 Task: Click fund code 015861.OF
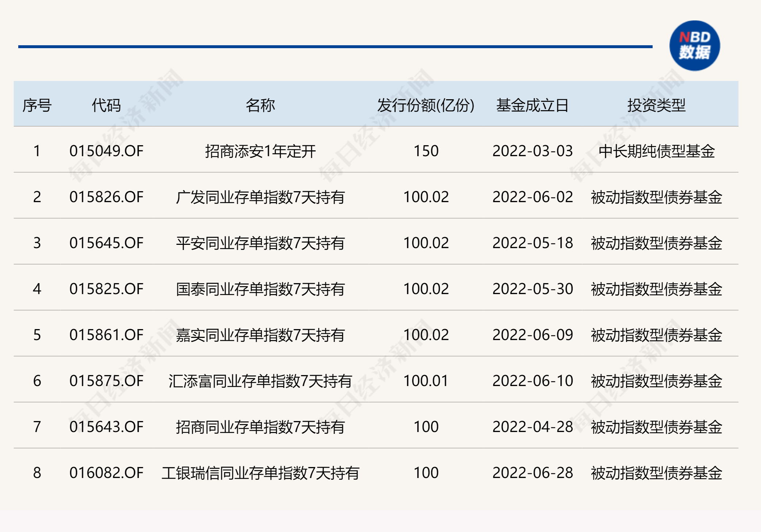(x=106, y=335)
